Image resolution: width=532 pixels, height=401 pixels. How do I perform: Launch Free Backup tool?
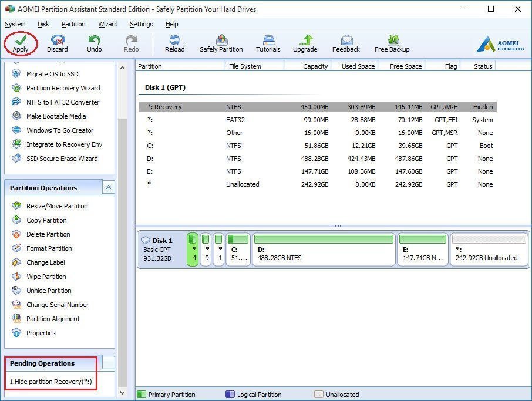[392, 44]
